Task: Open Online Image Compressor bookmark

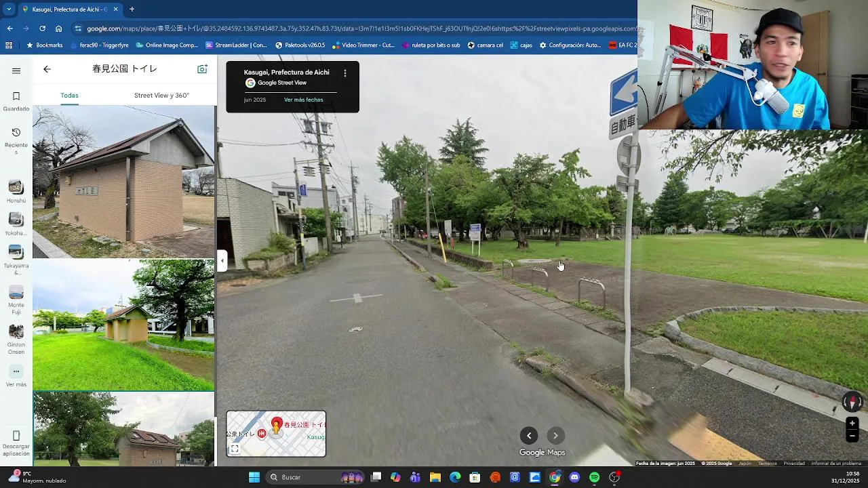Action: coord(166,45)
